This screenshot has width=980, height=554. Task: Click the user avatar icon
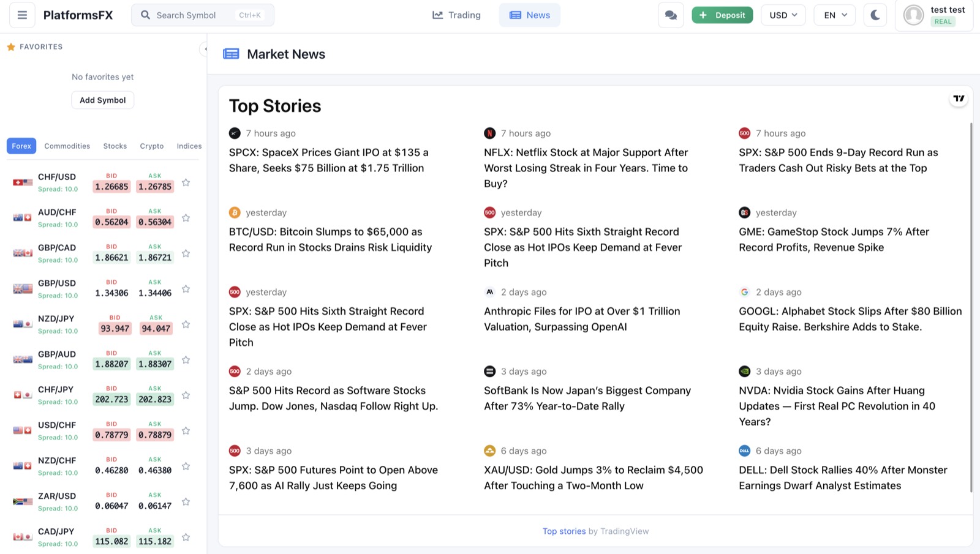(914, 15)
